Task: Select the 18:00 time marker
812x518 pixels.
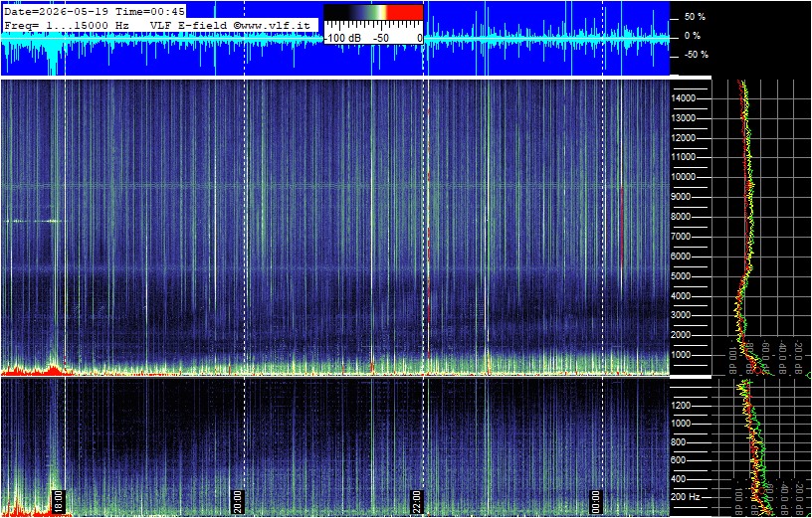Action: click(59, 500)
